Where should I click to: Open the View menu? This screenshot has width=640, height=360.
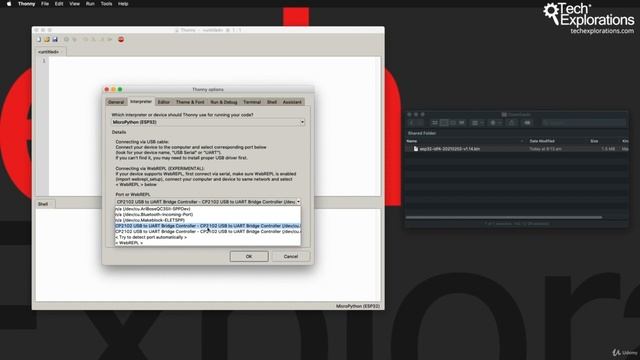coord(74,4)
